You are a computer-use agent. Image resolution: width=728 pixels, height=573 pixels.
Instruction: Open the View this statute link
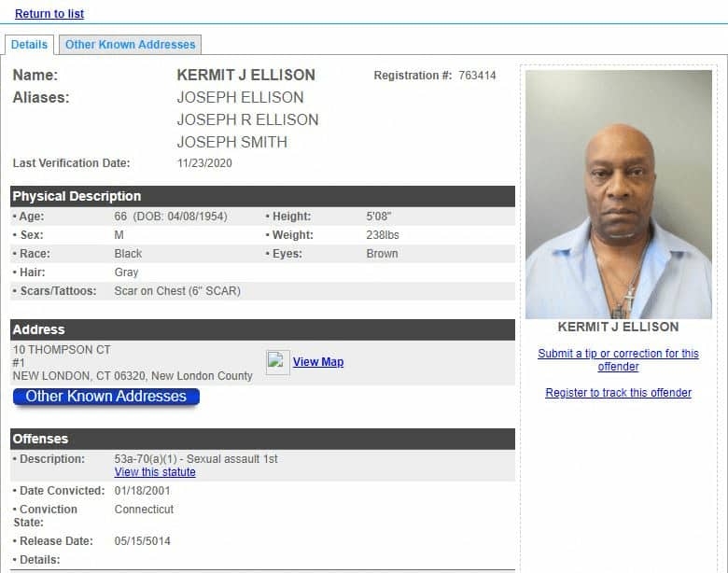(x=155, y=472)
